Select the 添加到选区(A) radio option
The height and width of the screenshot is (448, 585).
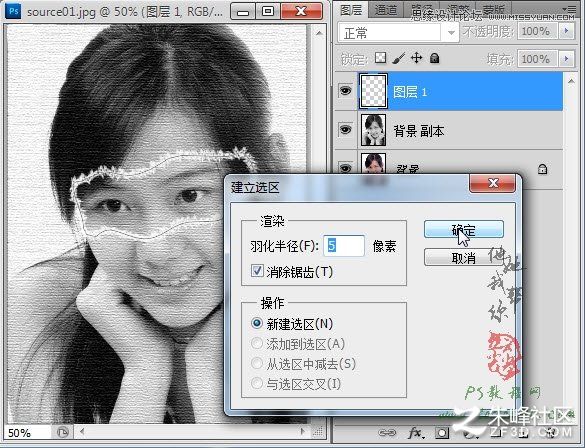[x=257, y=343]
